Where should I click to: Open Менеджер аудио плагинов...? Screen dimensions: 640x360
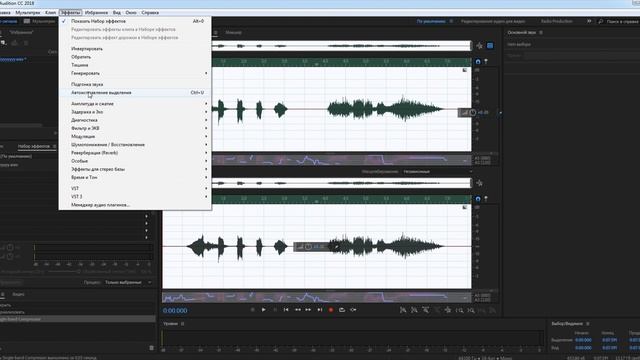(x=135, y=205)
